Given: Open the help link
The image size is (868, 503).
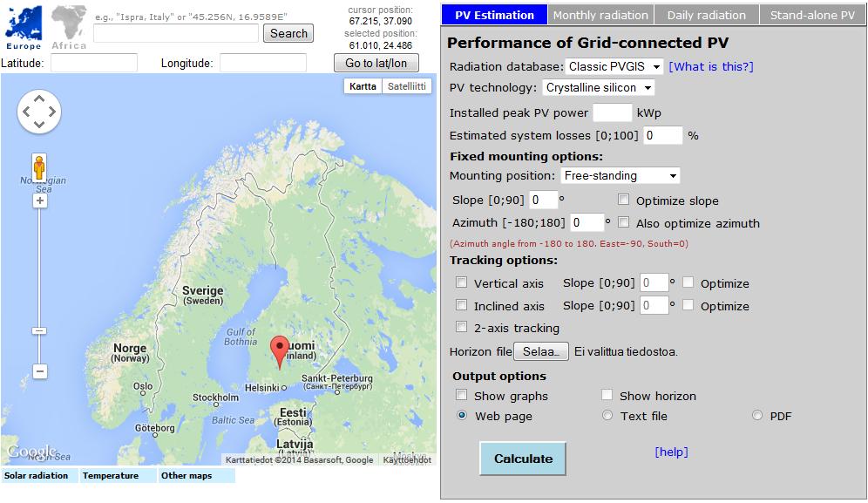Looking at the screenshot, I should click(672, 452).
